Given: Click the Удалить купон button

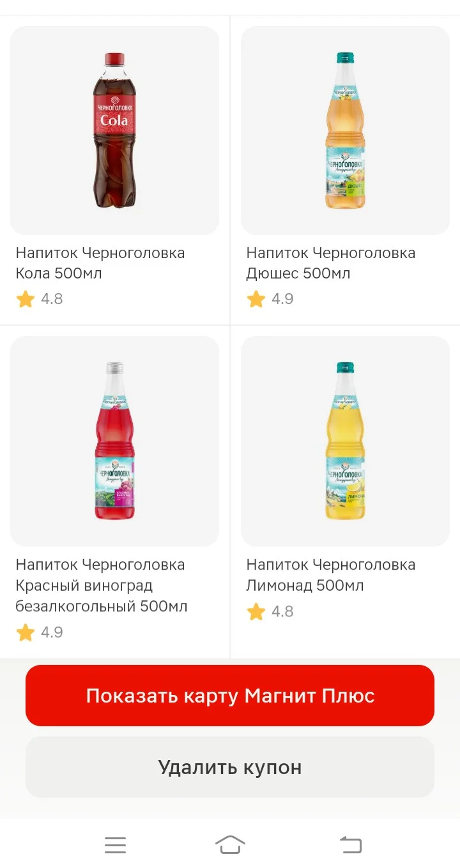Looking at the screenshot, I should coord(230,767).
